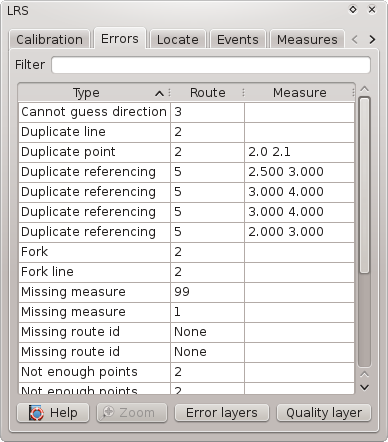388x442 pixels.
Task: Click the Zoom button
Action: [132, 413]
